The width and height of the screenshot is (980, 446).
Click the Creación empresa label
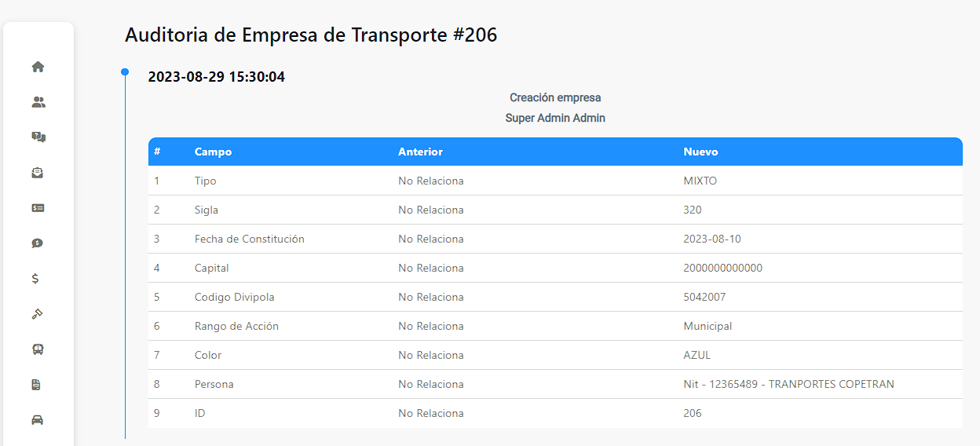(x=555, y=97)
